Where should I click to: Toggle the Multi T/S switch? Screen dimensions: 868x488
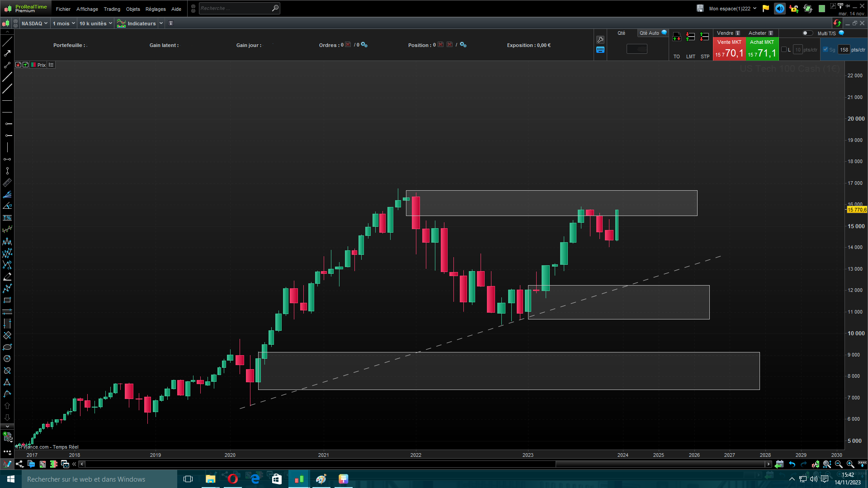(x=807, y=33)
